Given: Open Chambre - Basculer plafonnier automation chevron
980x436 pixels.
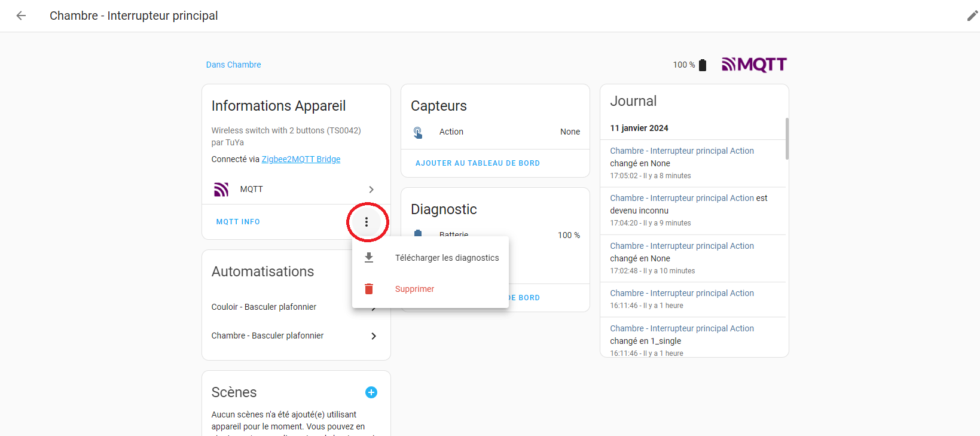Looking at the screenshot, I should (374, 336).
